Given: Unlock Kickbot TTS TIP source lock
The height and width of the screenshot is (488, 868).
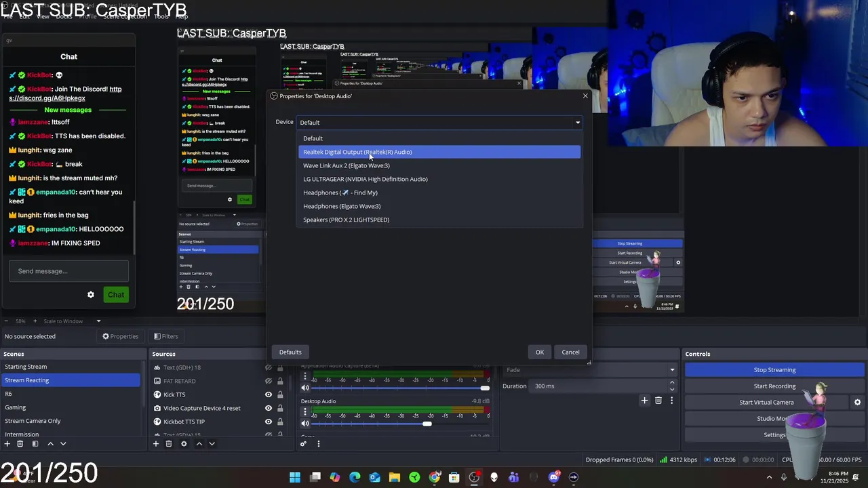Looking at the screenshot, I should click(x=280, y=422).
